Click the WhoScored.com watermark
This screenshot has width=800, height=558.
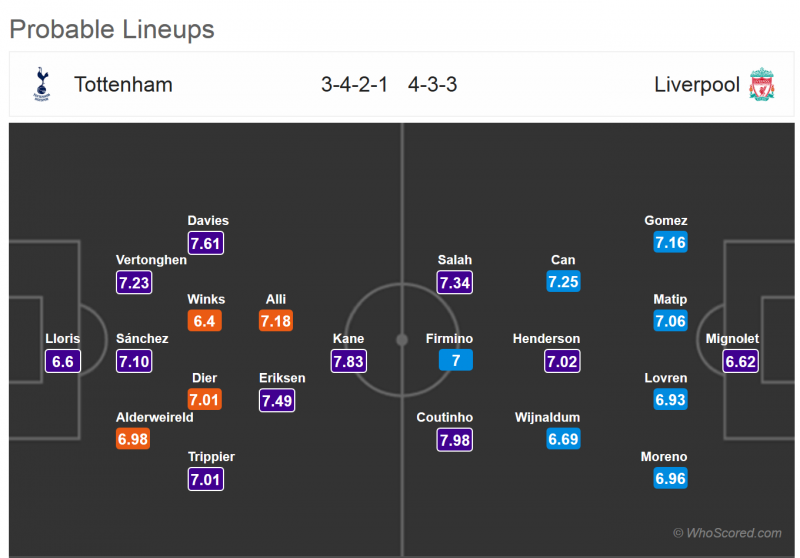coord(727,533)
